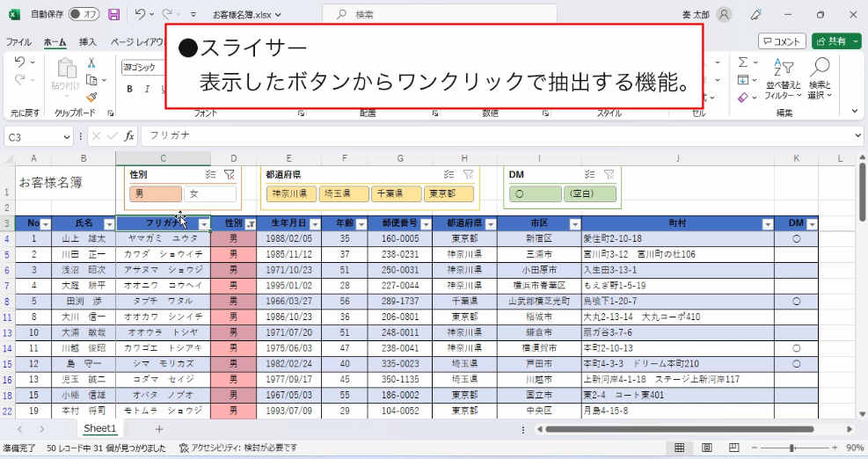
Task: Click the Paste clipboard icon
Action: click(x=67, y=69)
